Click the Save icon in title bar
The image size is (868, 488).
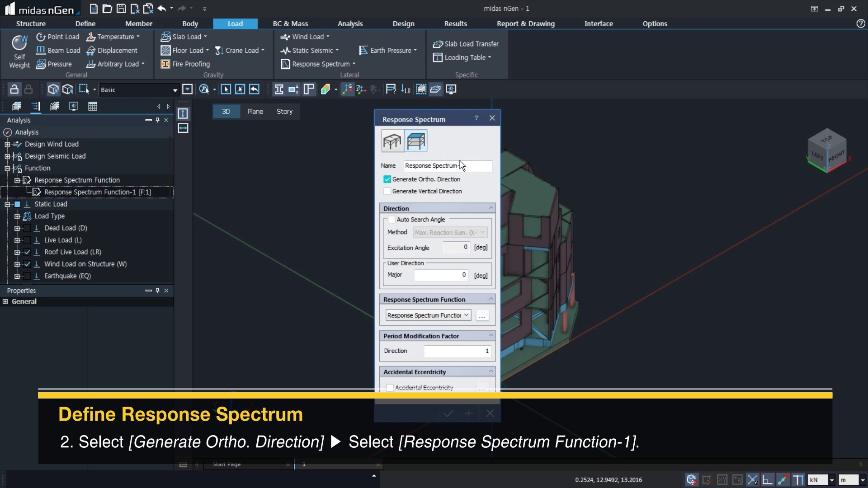pos(121,9)
